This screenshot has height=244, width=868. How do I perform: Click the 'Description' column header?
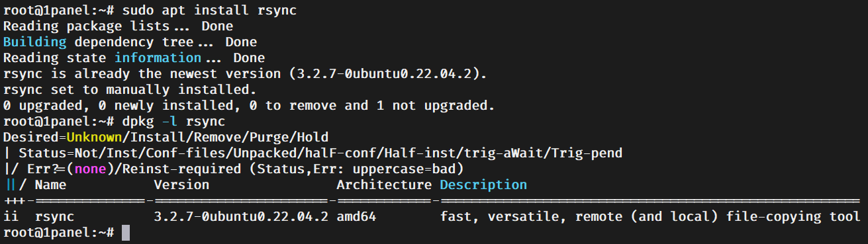[483, 184]
